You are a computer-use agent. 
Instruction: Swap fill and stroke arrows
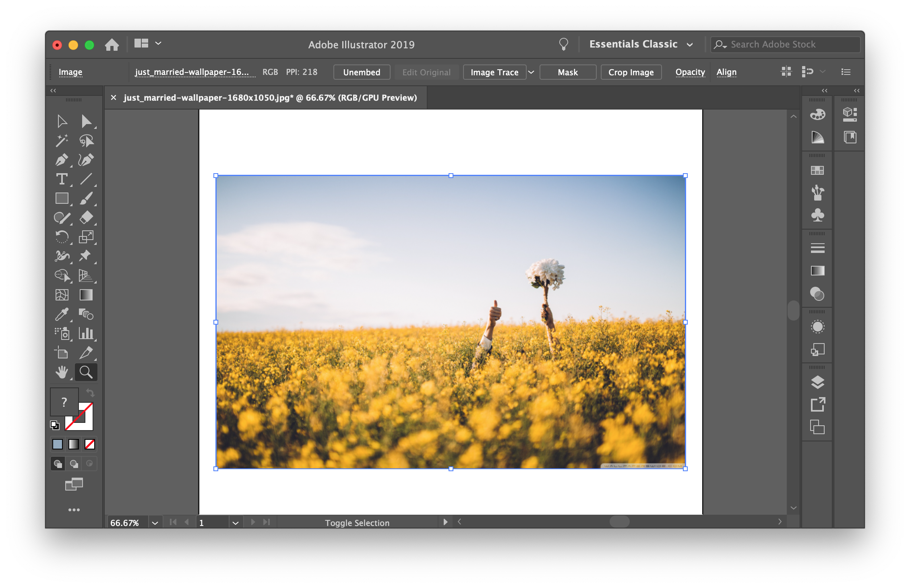90,392
